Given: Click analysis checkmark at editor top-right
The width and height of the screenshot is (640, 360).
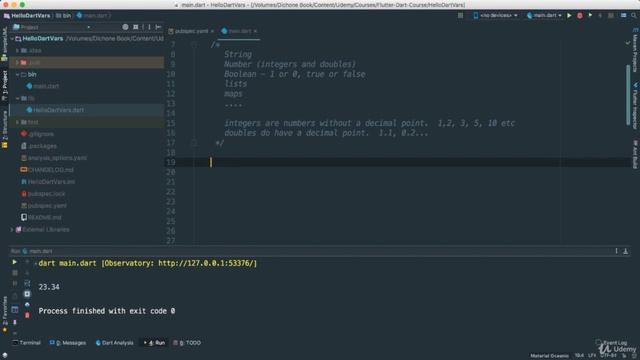Looking at the screenshot, I should pyautogui.click(x=628, y=42).
